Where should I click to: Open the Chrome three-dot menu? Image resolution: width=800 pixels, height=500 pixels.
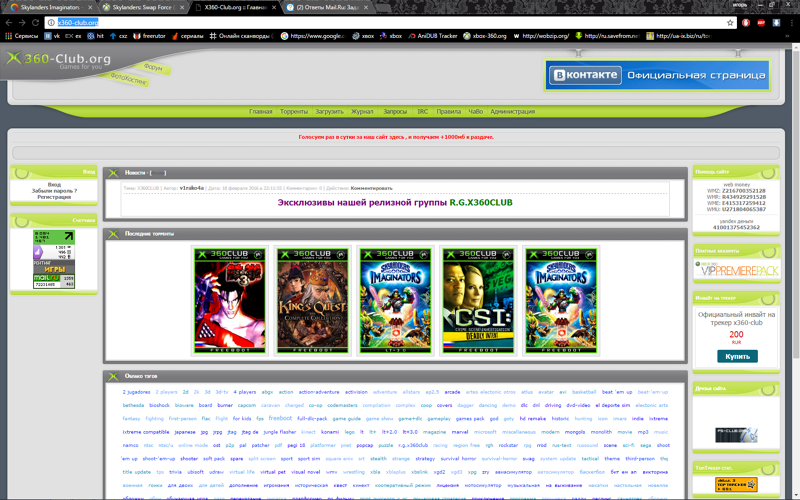(x=792, y=22)
